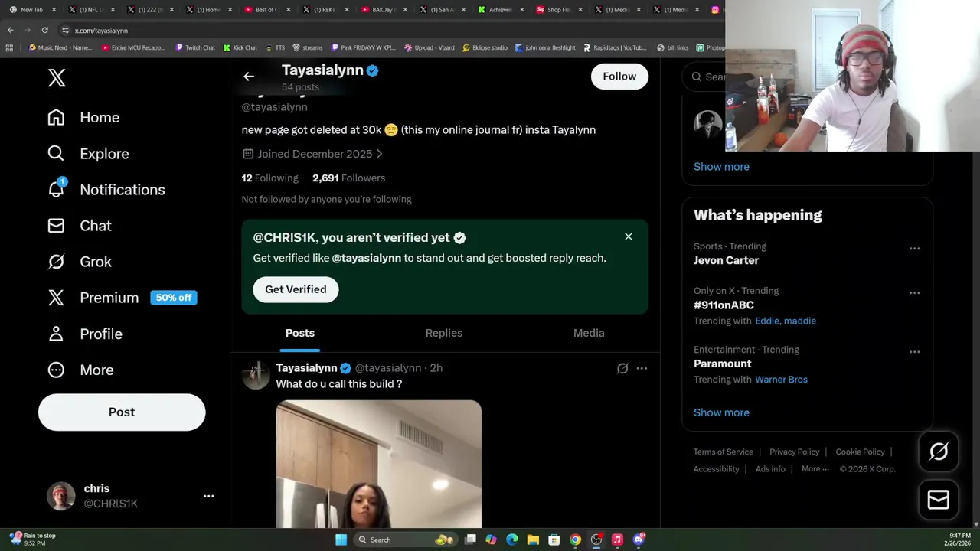Open options for Jevon Carter trend
This screenshot has width=980, height=551.
click(x=914, y=249)
